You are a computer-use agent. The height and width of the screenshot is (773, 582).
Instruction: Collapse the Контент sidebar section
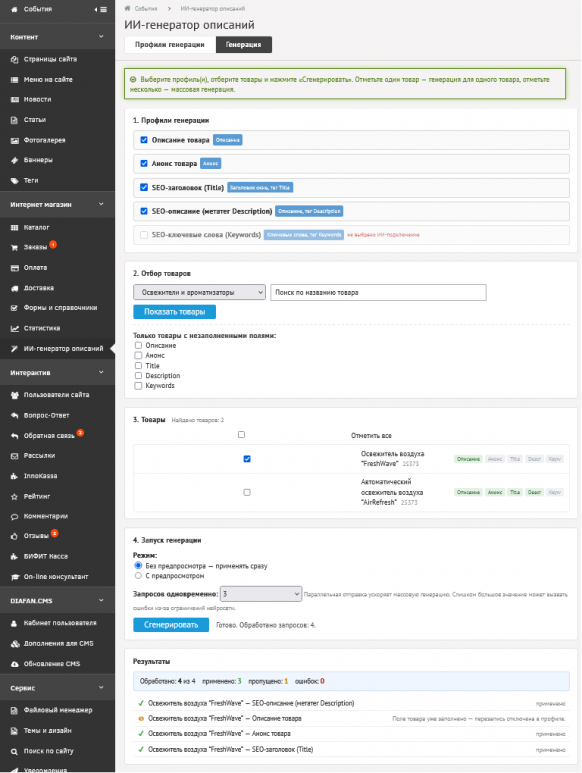click(x=101, y=36)
